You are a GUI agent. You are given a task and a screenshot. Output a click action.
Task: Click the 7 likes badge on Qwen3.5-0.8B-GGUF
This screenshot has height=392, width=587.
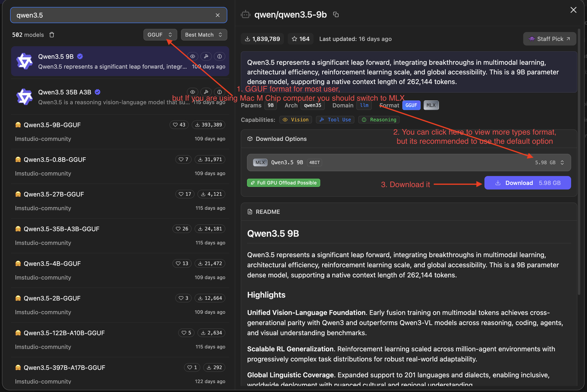coord(183,159)
